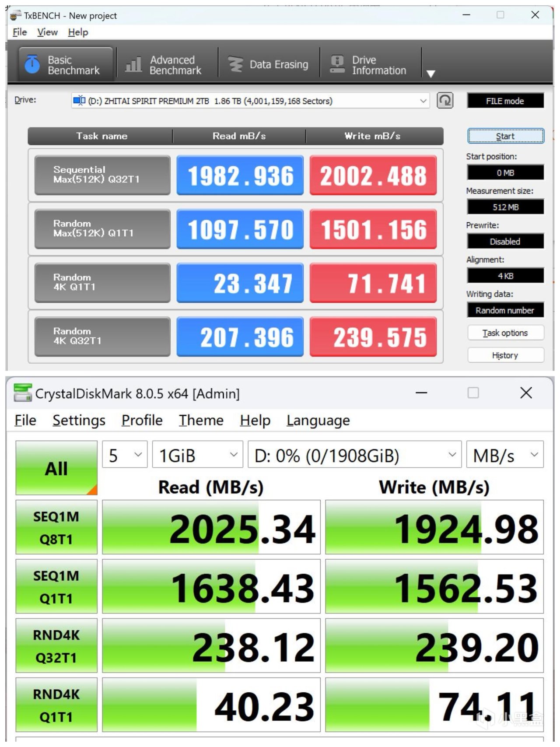Open Task options in TxBENCH
560x747 pixels.
click(x=505, y=333)
